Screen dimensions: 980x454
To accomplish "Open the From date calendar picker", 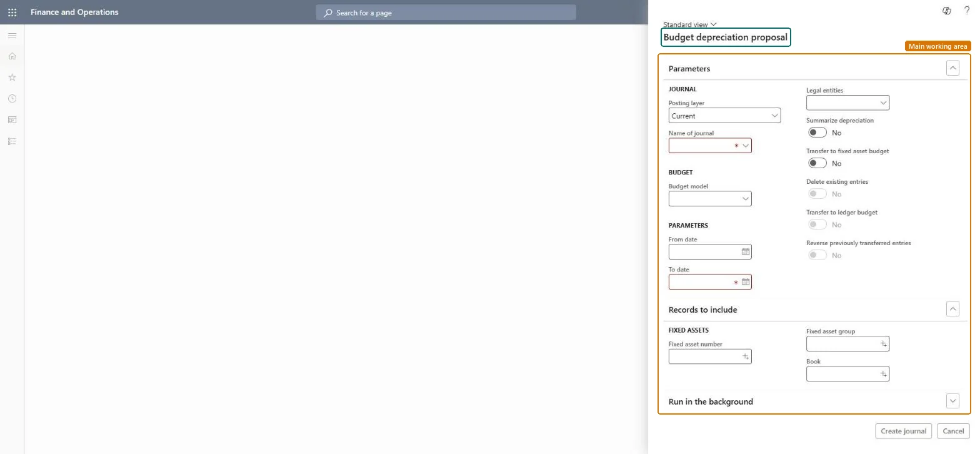I will (x=745, y=252).
